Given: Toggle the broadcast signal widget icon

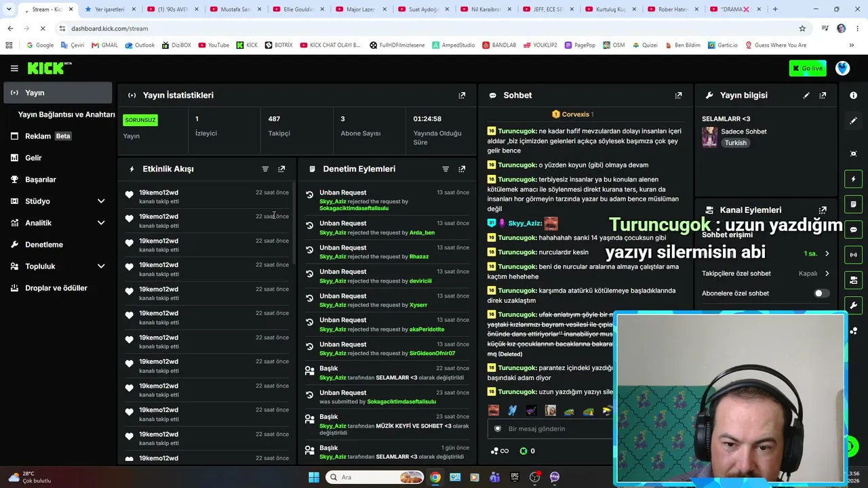Looking at the screenshot, I should point(853,255).
